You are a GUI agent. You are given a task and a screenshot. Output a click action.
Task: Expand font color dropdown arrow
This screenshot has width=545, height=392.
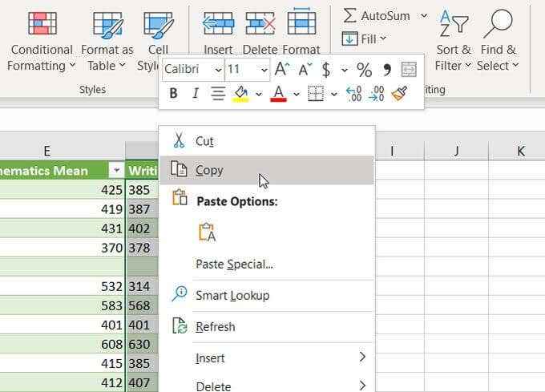(296, 94)
